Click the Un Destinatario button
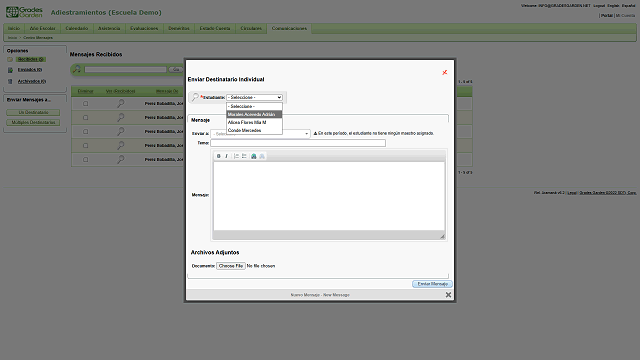This screenshot has width=640, height=360. point(33,112)
